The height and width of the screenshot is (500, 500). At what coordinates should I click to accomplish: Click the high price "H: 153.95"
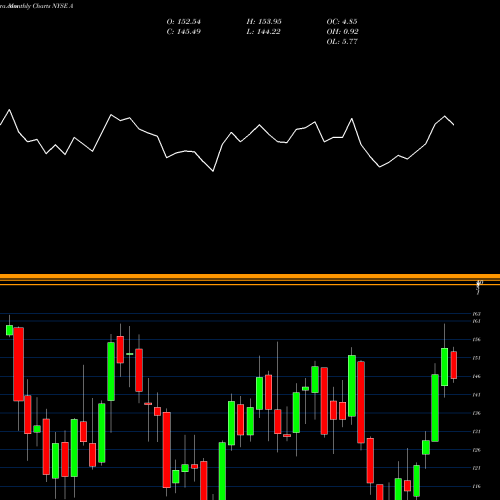pos(264,22)
